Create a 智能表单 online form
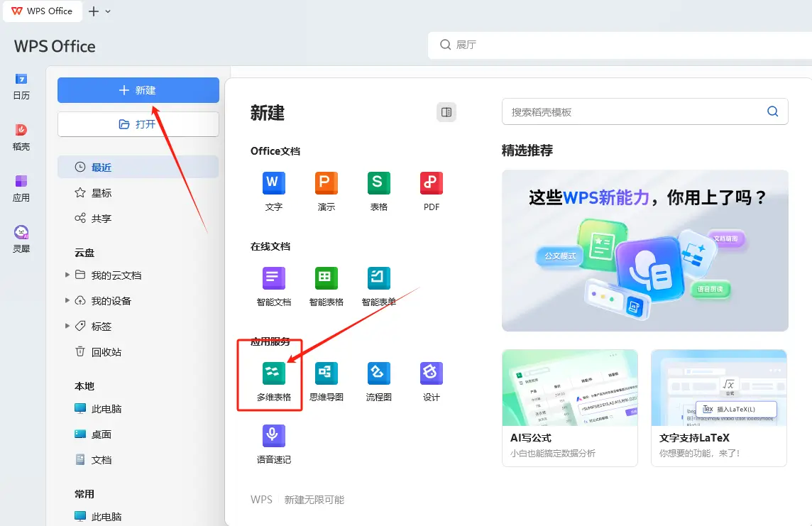The height and width of the screenshot is (526, 812). click(378, 287)
